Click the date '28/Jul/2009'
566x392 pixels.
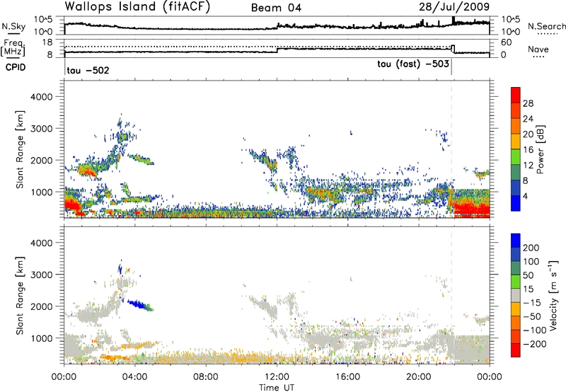coord(454,6)
